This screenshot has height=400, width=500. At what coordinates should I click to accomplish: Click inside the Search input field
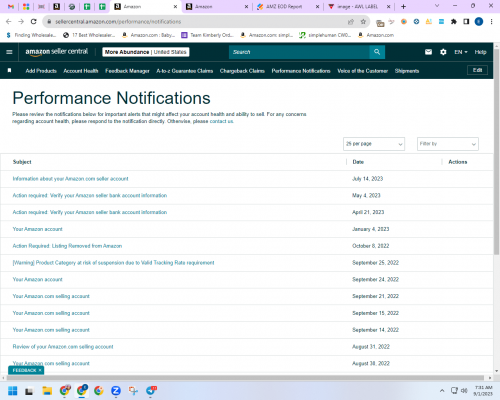click(x=299, y=52)
